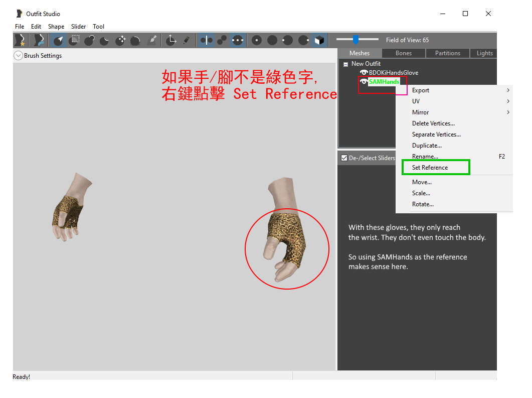Select the BDOKiHandsGlove mesh in tree
532x398 pixels.
tap(394, 73)
